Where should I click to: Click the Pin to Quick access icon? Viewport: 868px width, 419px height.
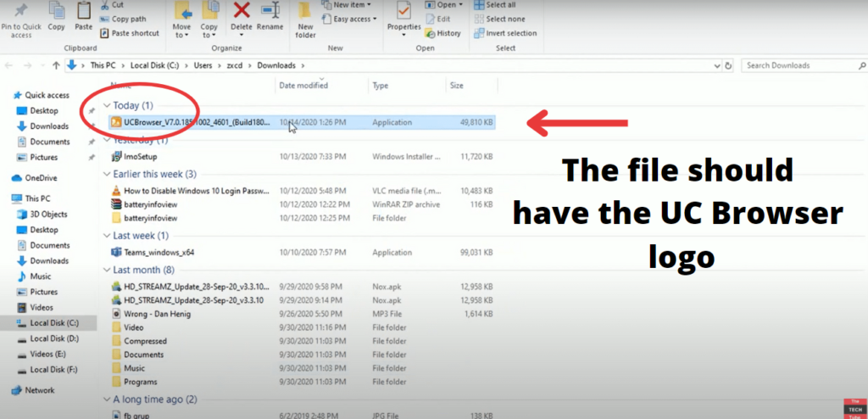coord(21,9)
